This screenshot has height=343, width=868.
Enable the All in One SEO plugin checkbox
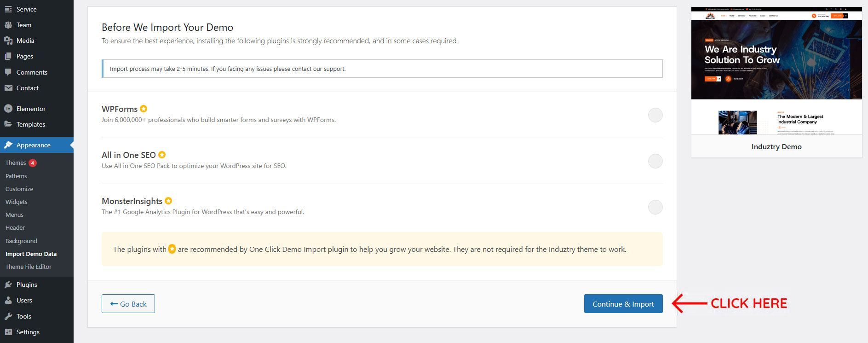point(655,161)
